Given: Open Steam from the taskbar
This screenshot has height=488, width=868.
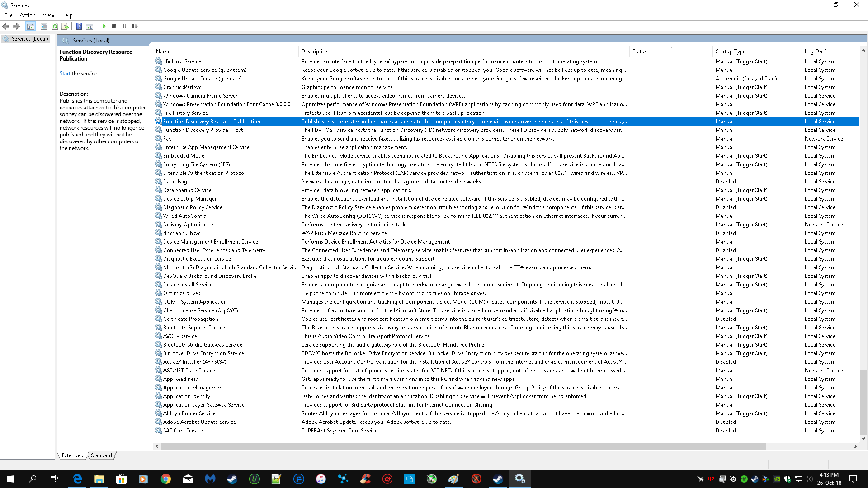Looking at the screenshot, I should point(231,479).
